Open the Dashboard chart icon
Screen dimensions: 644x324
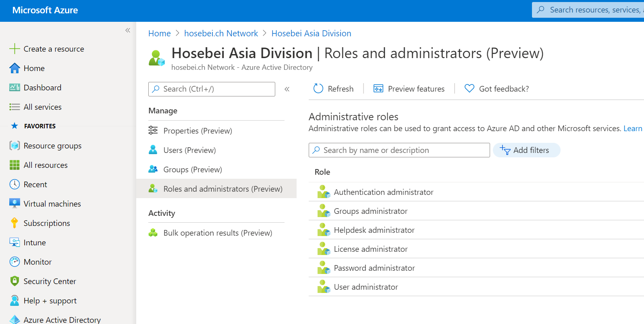pos(15,88)
